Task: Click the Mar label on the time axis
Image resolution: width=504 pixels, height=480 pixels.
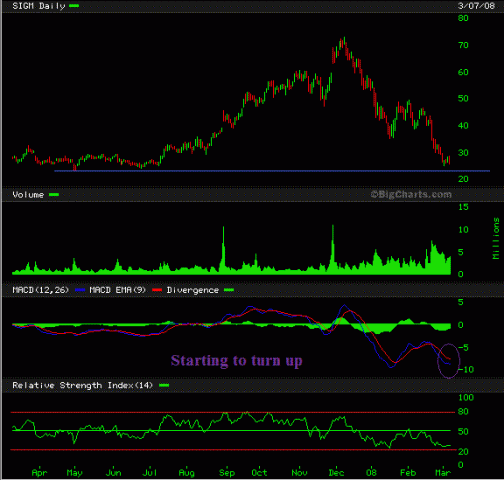Action: click(443, 472)
